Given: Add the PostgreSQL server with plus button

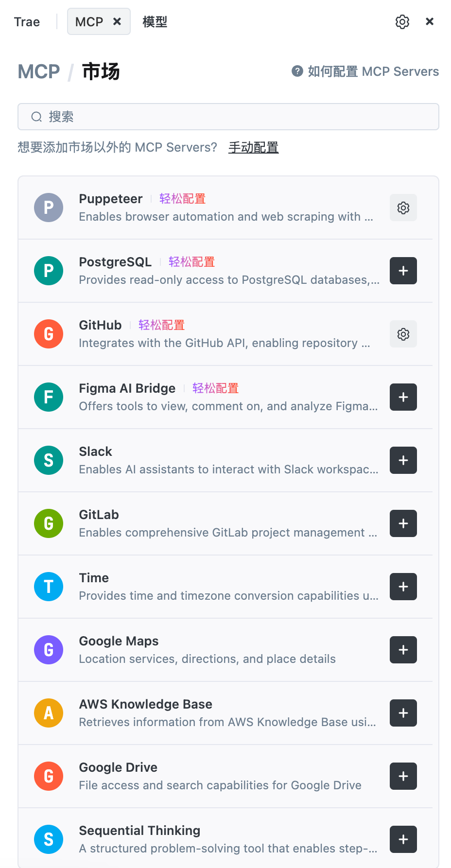Looking at the screenshot, I should tap(403, 271).
